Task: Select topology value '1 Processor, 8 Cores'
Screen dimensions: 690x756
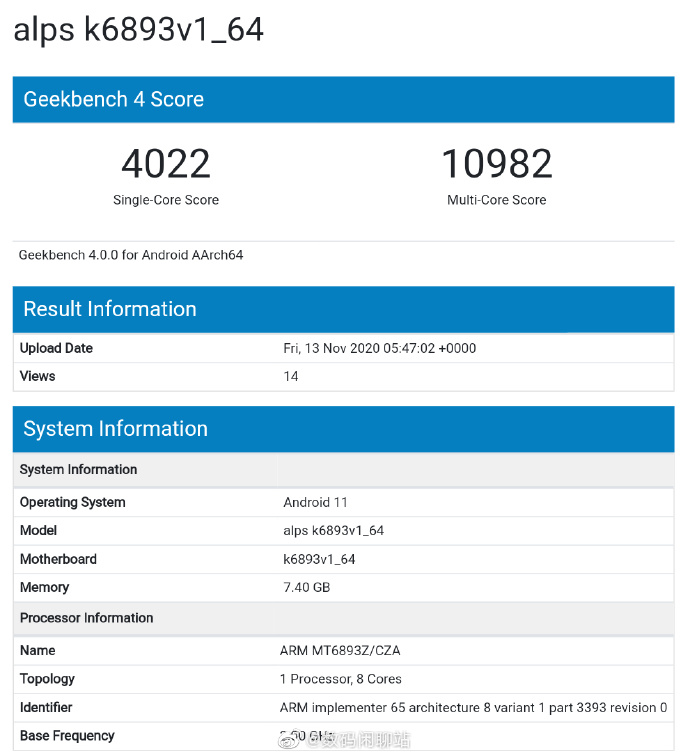Action: (x=340, y=679)
